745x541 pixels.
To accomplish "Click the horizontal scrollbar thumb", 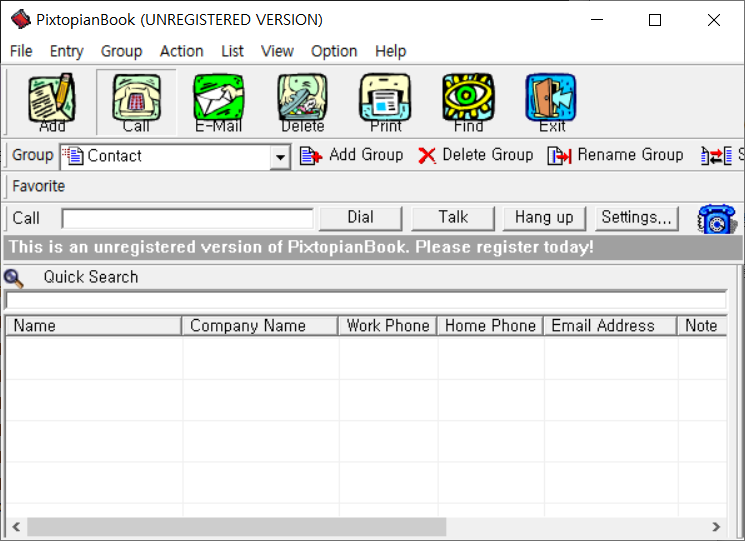I will [x=237, y=527].
